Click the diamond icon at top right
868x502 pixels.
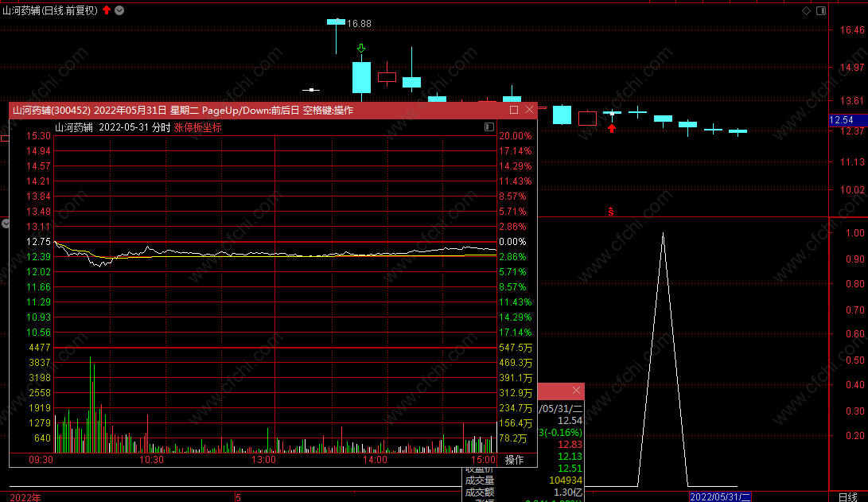click(806, 10)
